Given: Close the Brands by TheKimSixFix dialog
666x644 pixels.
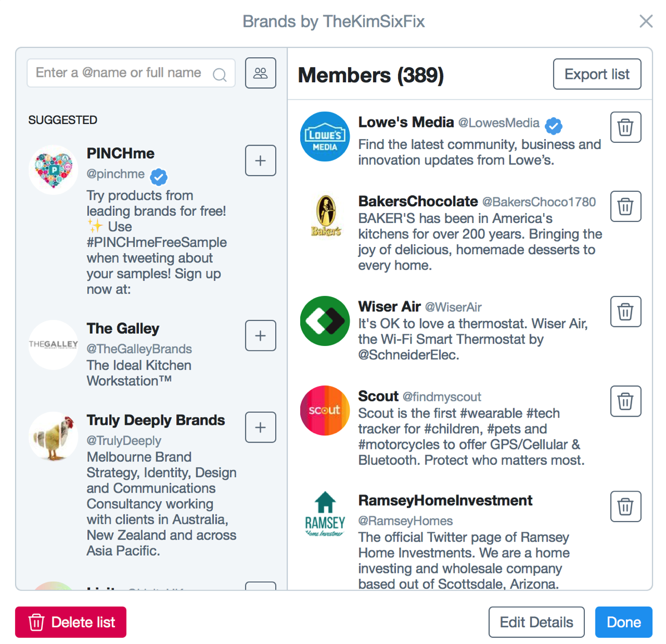Looking at the screenshot, I should tap(646, 21).
